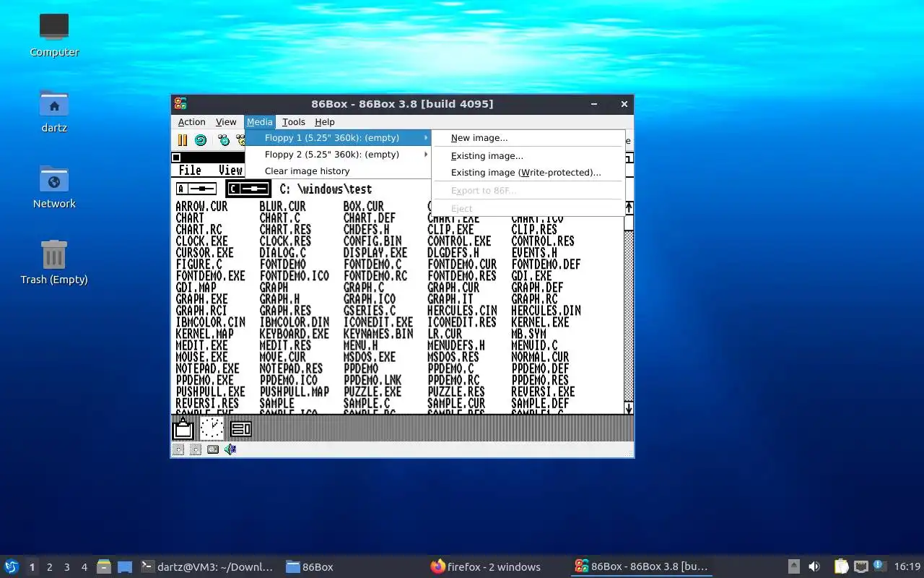Open the notification tray icon
Viewport: 924px width, 578px height.
[879, 566]
